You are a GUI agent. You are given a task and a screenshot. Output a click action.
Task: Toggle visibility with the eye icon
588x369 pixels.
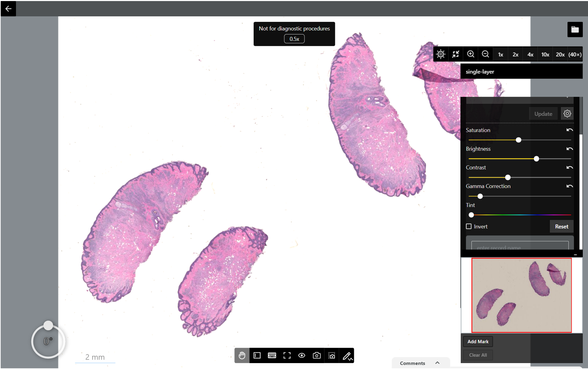[302, 355]
